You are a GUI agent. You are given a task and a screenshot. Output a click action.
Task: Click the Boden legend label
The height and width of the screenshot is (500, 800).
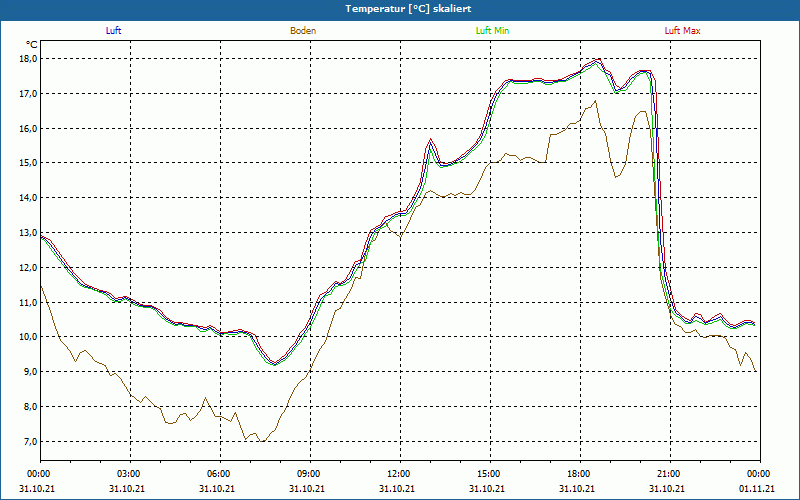click(x=303, y=31)
